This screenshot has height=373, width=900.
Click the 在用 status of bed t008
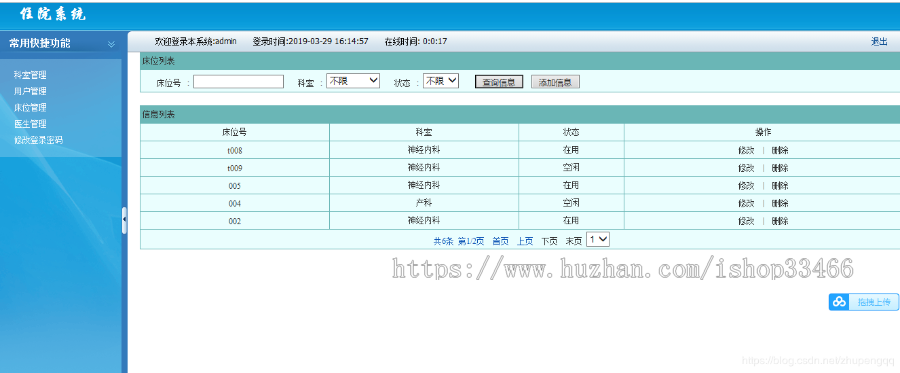(571, 150)
